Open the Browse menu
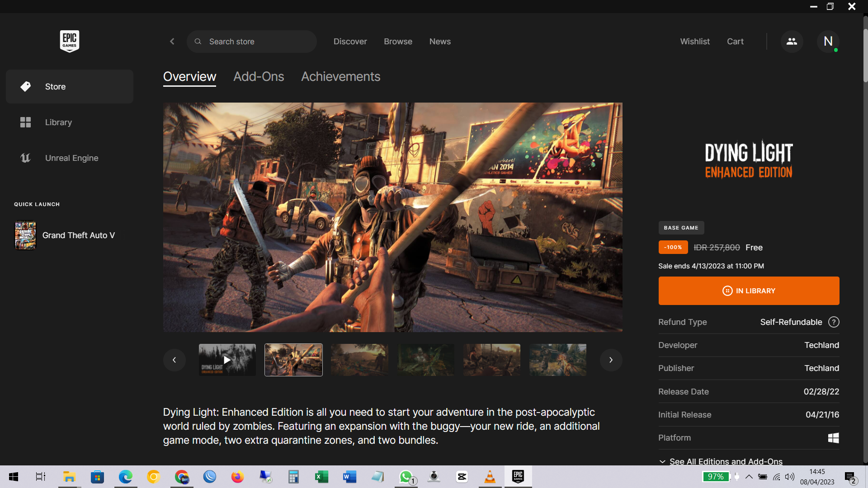868x488 pixels. (398, 41)
